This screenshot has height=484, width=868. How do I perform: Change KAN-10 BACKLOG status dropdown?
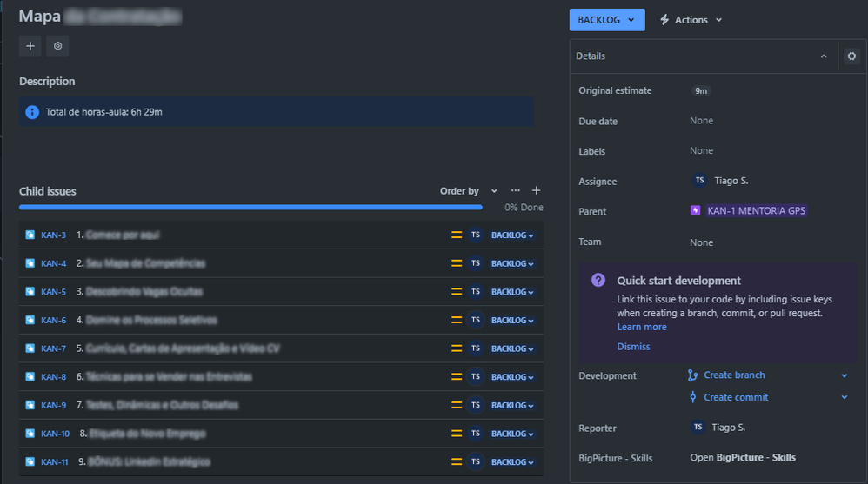coord(512,434)
